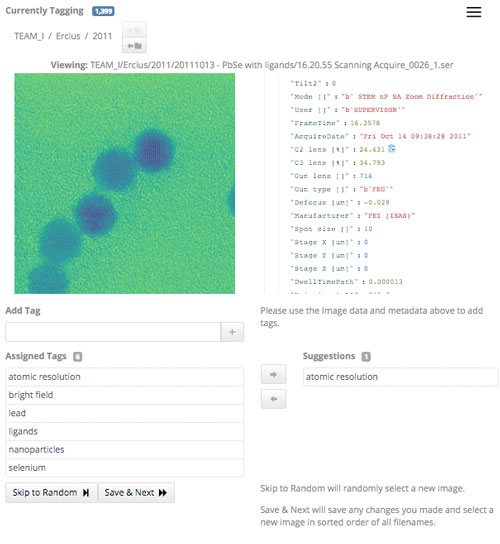Select the 'ligands' assigned tag
This screenshot has height=544, width=500.
click(x=125, y=431)
